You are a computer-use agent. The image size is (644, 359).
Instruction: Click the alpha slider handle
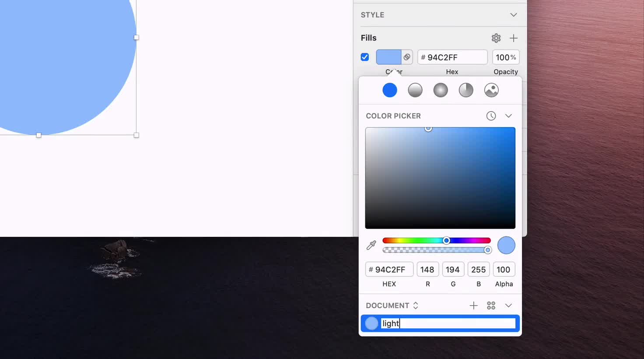(488, 250)
